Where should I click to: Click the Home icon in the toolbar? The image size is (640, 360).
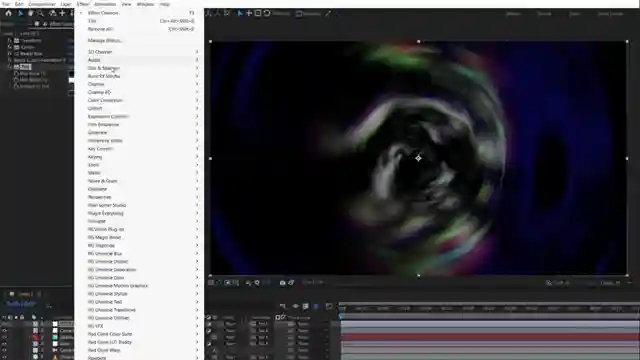click(8, 13)
